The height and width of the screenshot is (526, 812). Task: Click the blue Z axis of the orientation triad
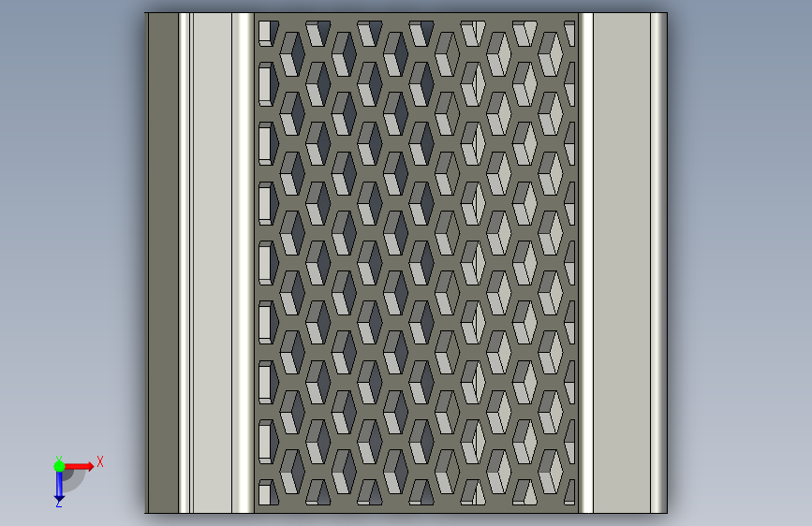59,487
